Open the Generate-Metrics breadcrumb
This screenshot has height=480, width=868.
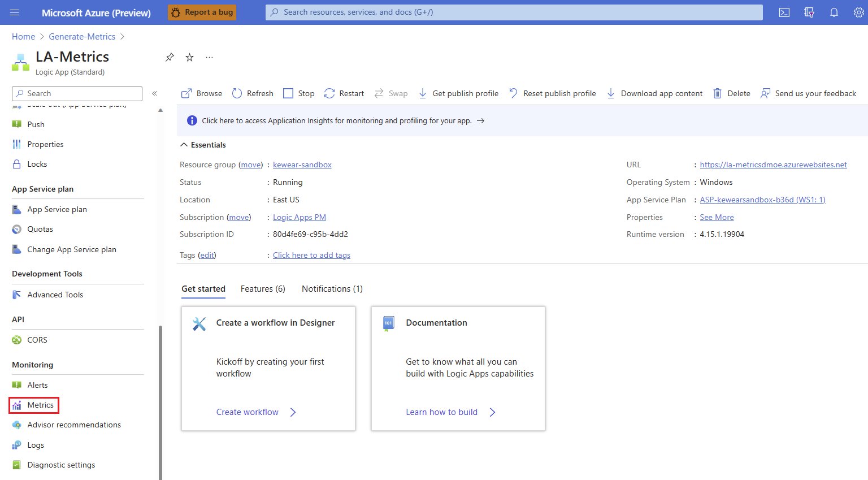(x=82, y=37)
